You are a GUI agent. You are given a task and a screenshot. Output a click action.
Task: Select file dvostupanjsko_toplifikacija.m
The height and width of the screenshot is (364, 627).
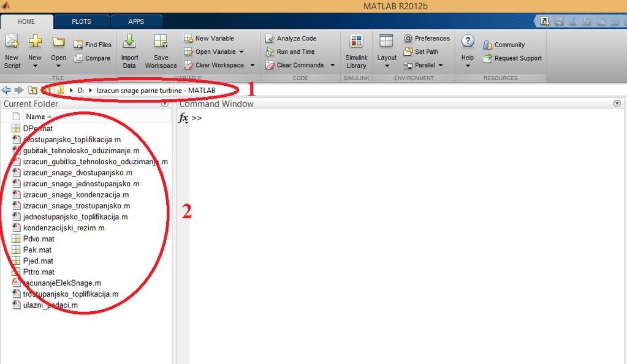72,140
